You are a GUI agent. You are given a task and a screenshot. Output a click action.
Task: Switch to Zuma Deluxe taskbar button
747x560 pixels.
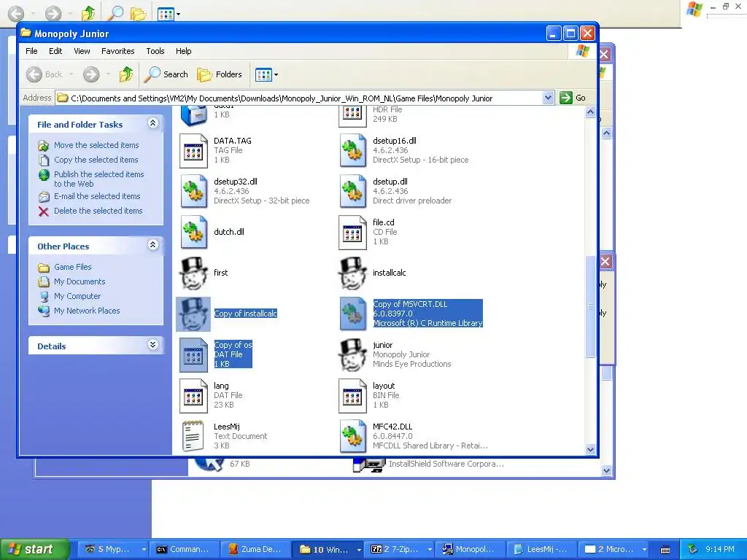[255, 549]
